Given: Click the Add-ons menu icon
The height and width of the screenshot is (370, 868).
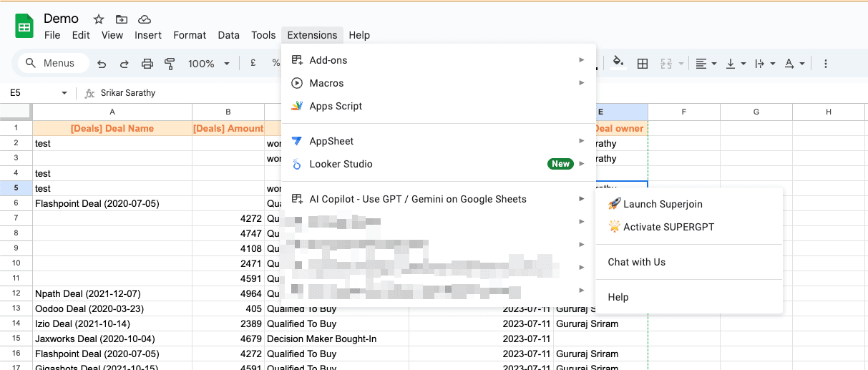Looking at the screenshot, I should [x=297, y=60].
